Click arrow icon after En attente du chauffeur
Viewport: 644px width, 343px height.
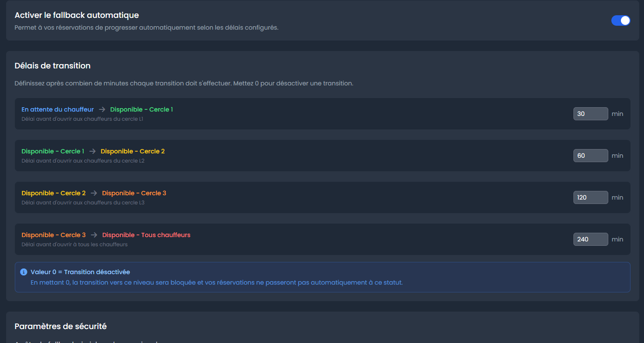tap(102, 109)
